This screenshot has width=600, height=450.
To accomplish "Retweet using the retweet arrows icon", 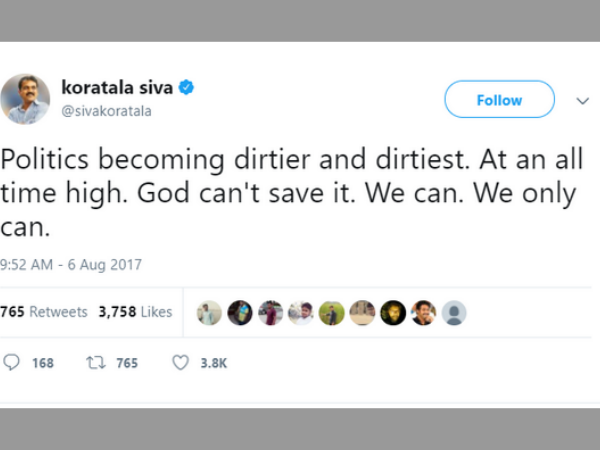I will pyautogui.click(x=97, y=363).
